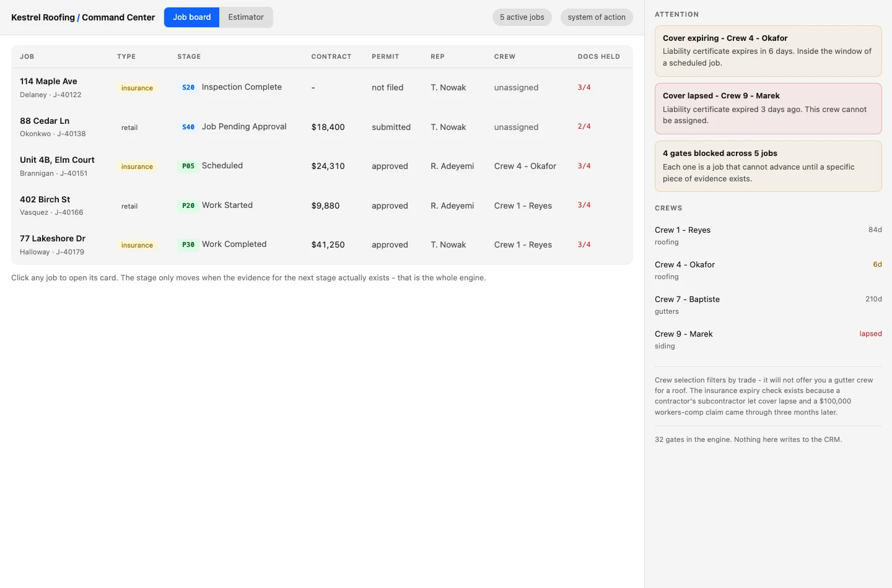Image resolution: width=892 pixels, height=588 pixels.
Task: Switch to the Job board tab
Action: point(191,17)
